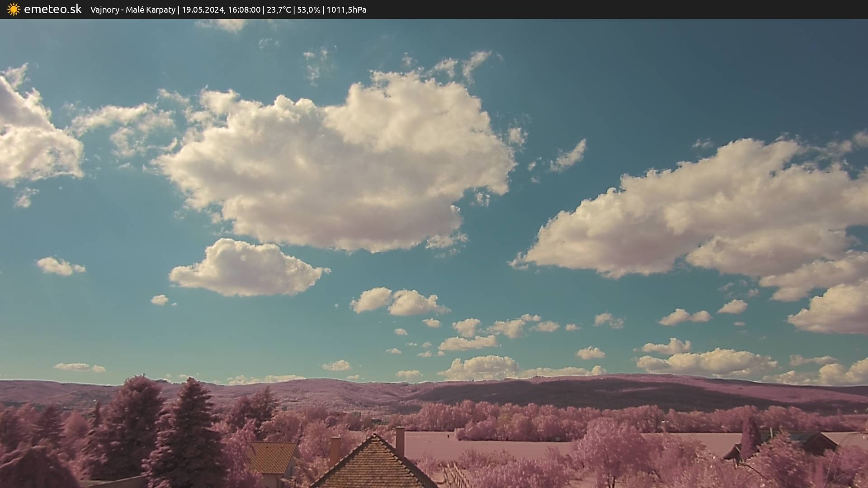Click the 19.05.2024 date text
Screen dimensions: 868x488
point(203,10)
